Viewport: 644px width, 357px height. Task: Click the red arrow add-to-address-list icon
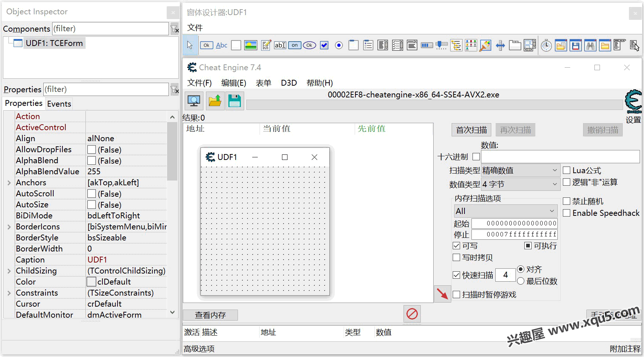(442, 294)
